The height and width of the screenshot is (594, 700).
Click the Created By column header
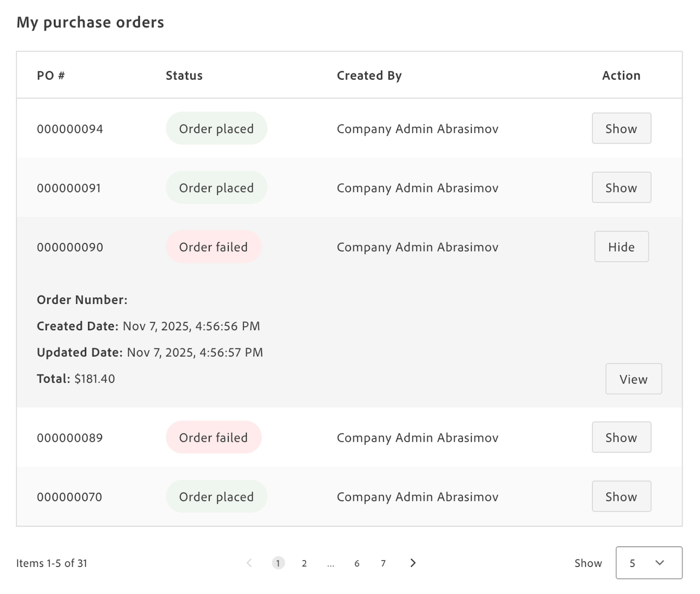click(x=369, y=75)
